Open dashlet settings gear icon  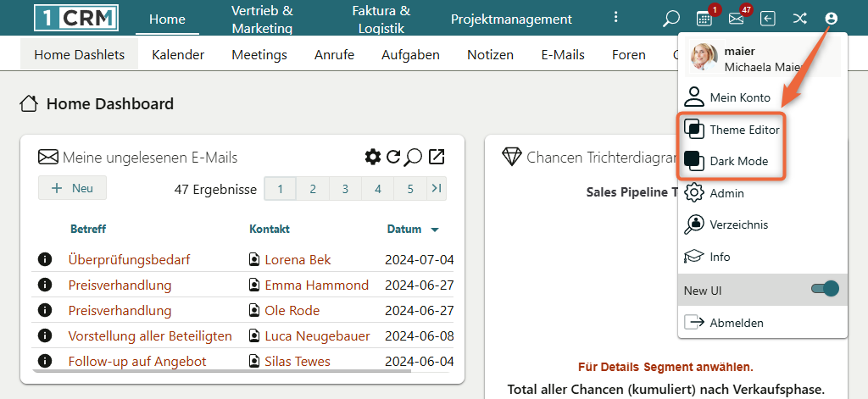pos(372,157)
